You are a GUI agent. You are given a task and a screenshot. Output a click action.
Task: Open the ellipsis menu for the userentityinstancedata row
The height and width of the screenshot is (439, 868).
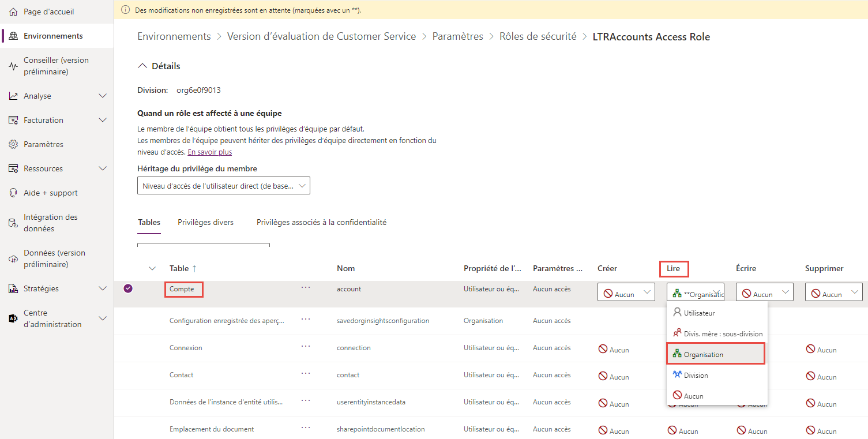click(306, 400)
